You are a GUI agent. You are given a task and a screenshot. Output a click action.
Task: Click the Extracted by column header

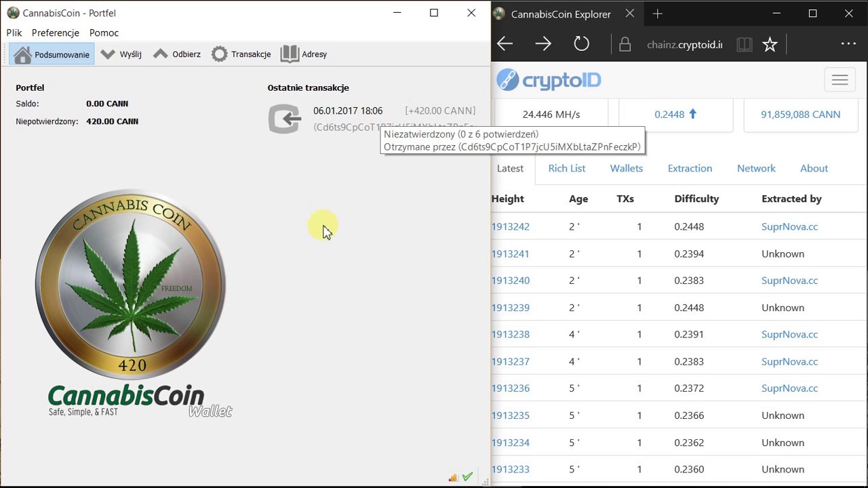(791, 199)
